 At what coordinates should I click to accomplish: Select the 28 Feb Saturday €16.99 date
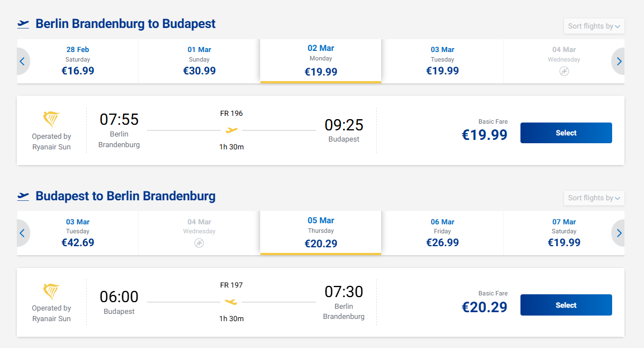tap(78, 61)
